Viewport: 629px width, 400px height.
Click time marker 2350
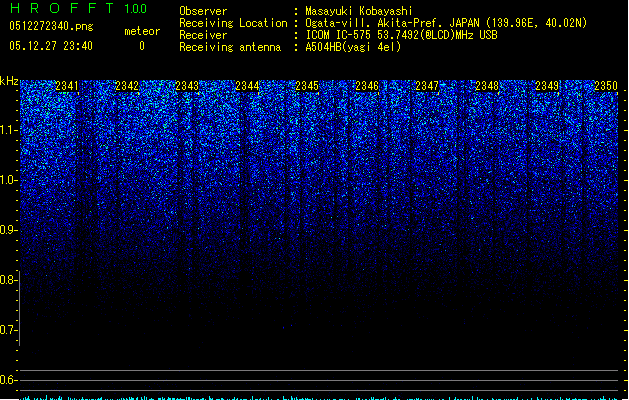(x=606, y=86)
